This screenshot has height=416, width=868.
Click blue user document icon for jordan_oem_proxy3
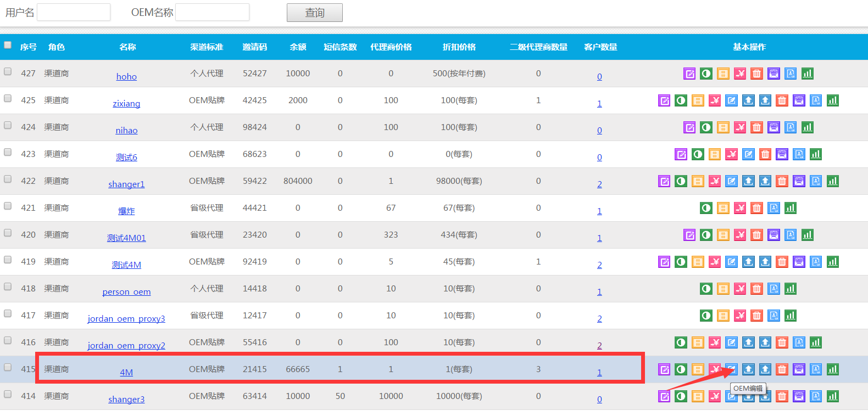point(774,316)
